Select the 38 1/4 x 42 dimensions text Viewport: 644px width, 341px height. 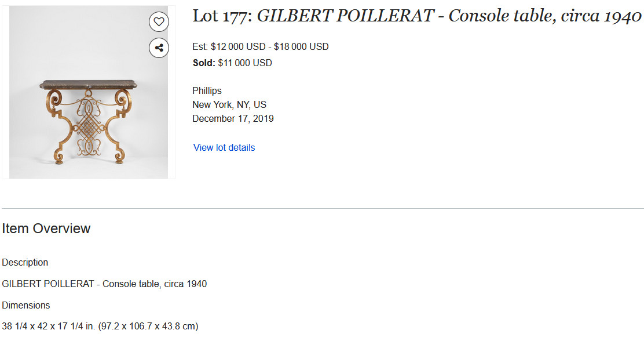tap(100, 326)
